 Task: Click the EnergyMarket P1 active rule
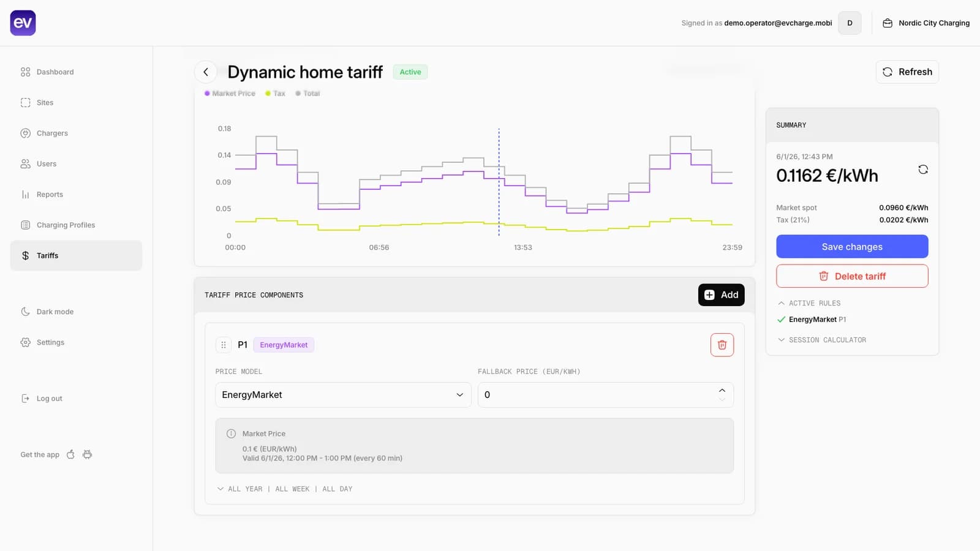[812, 320]
